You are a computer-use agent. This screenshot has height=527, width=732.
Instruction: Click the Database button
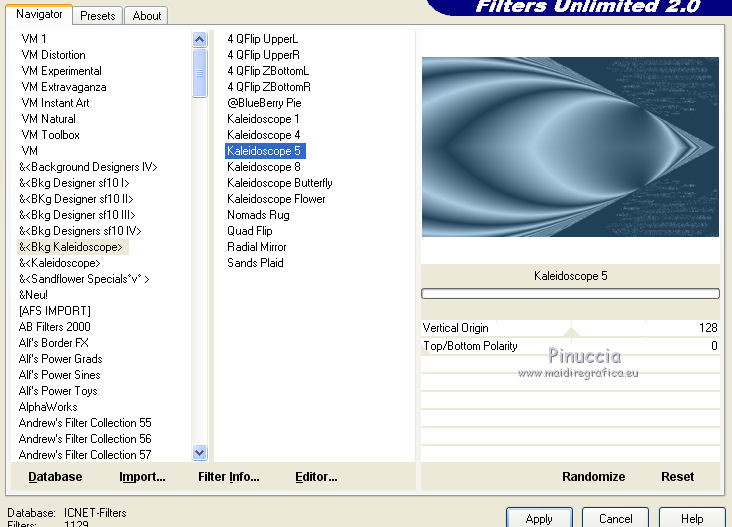(x=55, y=477)
